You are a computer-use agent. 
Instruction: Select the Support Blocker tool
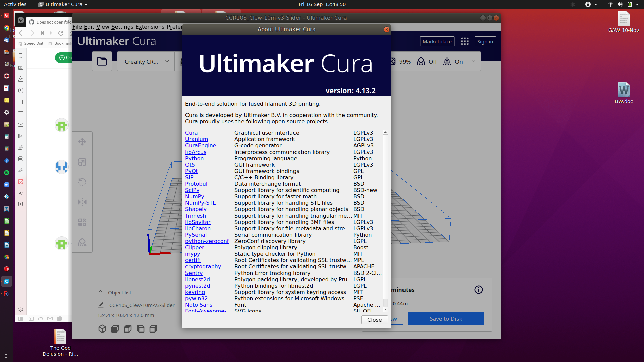coord(82,242)
